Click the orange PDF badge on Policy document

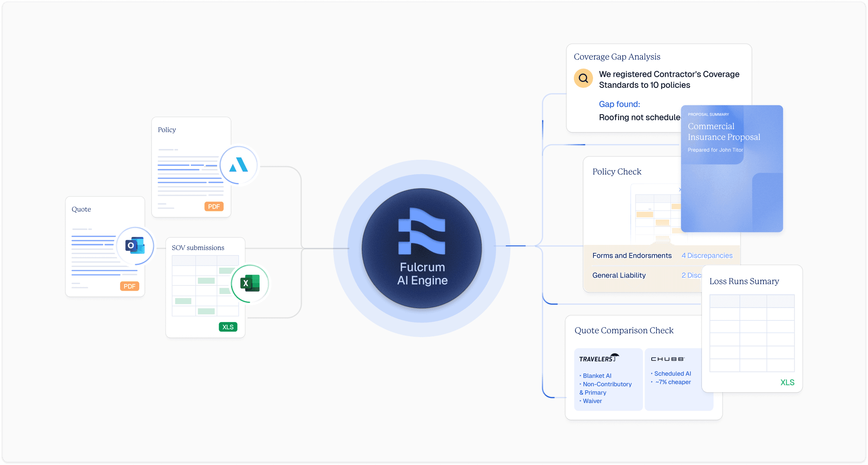[214, 207]
